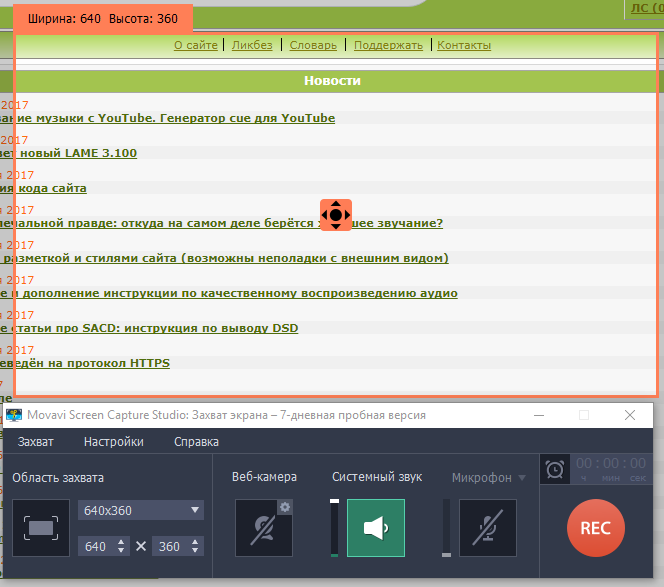The width and height of the screenshot is (664, 587).
Task: Click the microphone volume slider
Action: click(x=446, y=528)
